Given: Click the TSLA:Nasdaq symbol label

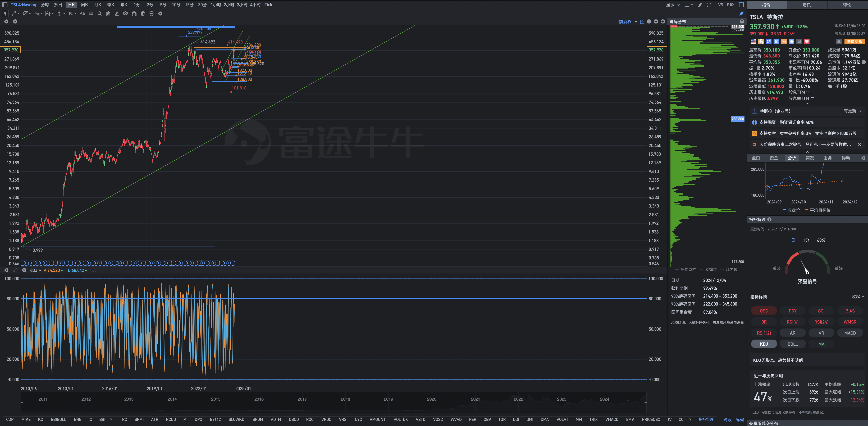Looking at the screenshot, I should [x=23, y=5].
